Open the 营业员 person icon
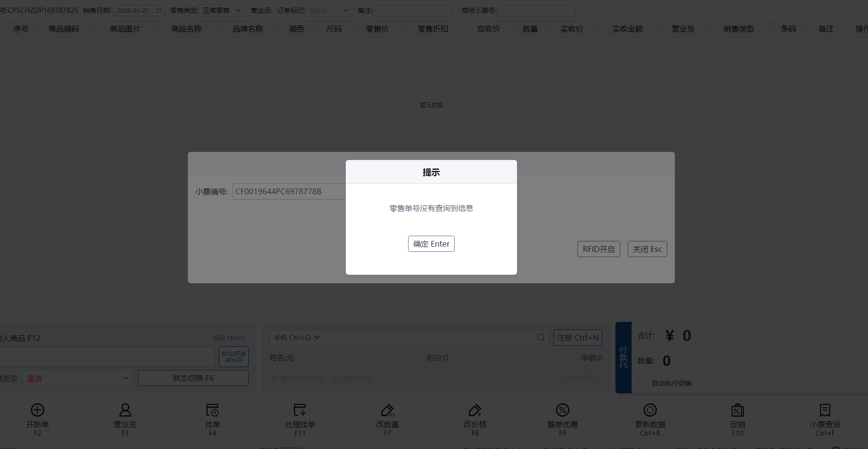The width and height of the screenshot is (868, 449). tap(125, 410)
